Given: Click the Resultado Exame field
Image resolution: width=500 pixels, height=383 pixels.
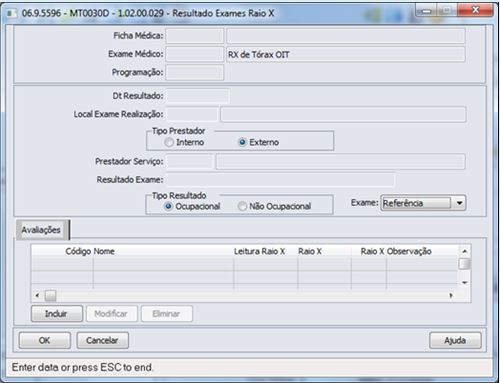Looking at the screenshot, I should (x=280, y=180).
